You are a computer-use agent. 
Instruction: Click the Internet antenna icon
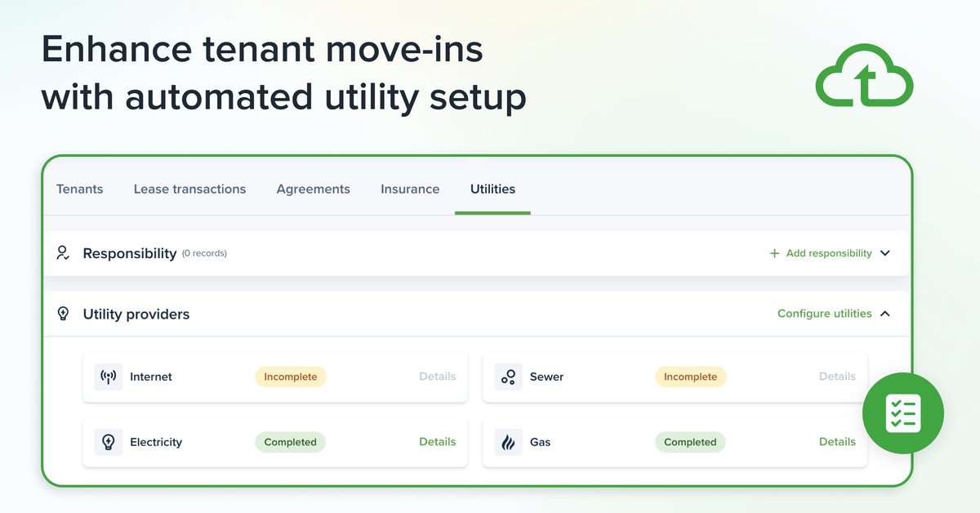(x=108, y=377)
